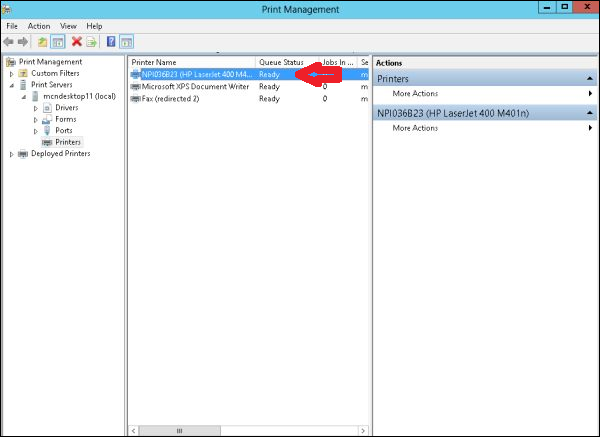The height and width of the screenshot is (437, 600).
Task: Click the horizontal scrollbar left arrow
Action: coord(134,431)
